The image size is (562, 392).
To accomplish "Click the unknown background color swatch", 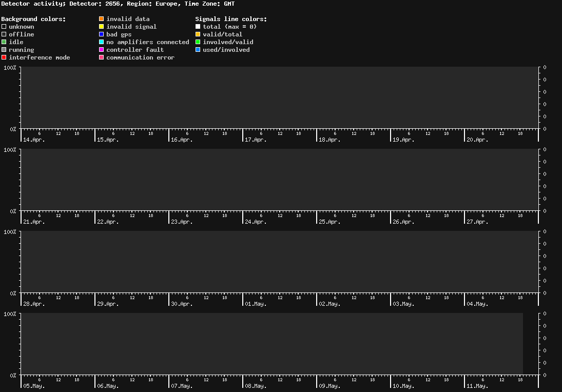I will point(4,27).
